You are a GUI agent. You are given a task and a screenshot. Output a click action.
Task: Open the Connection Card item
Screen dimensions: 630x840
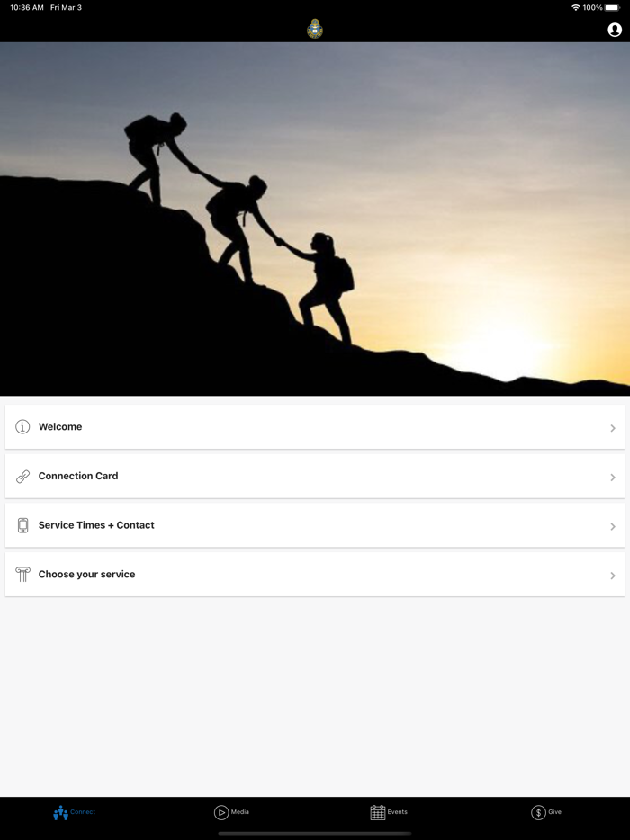pyautogui.click(x=315, y=477)
